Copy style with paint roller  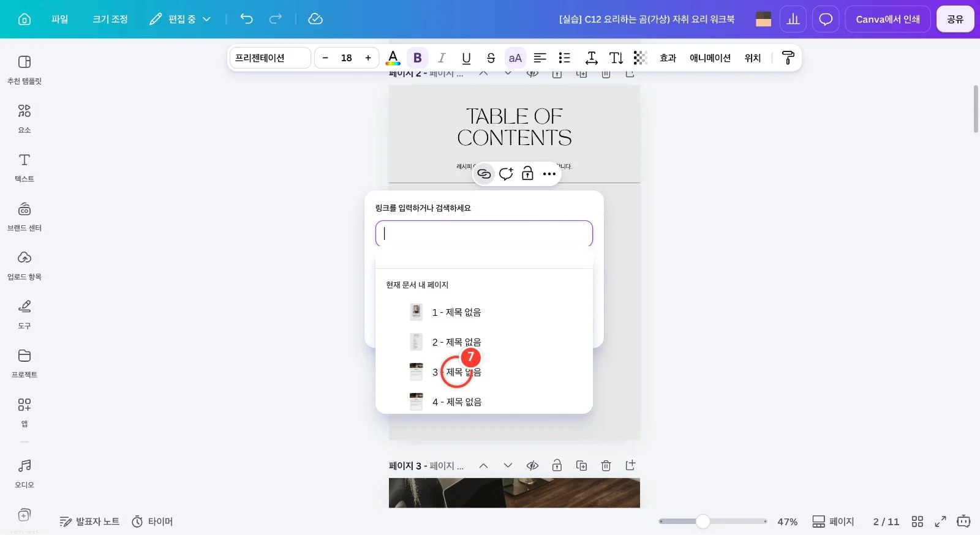(788, 58)
